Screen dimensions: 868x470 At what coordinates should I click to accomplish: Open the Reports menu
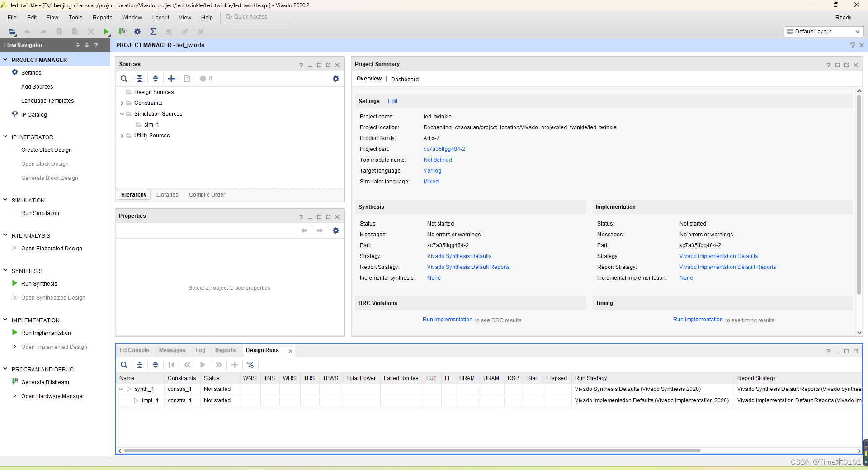(102, 18)
